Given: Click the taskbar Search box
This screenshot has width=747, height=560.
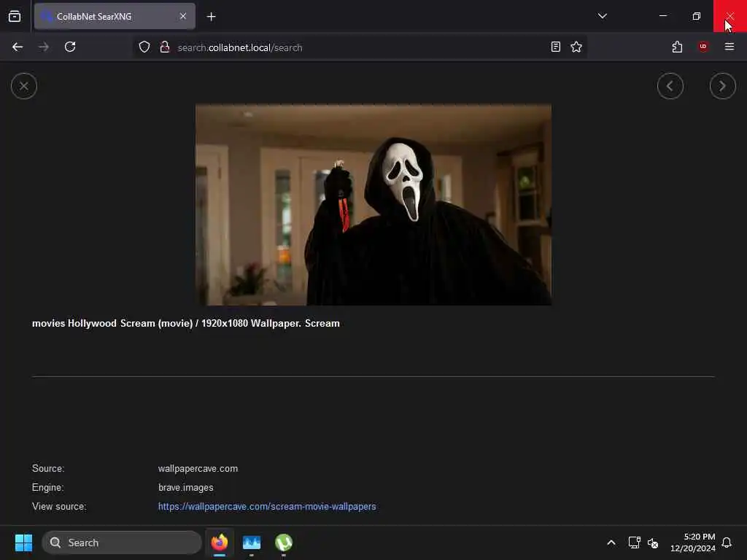Looking at the screenshot, I should (122, 542).
